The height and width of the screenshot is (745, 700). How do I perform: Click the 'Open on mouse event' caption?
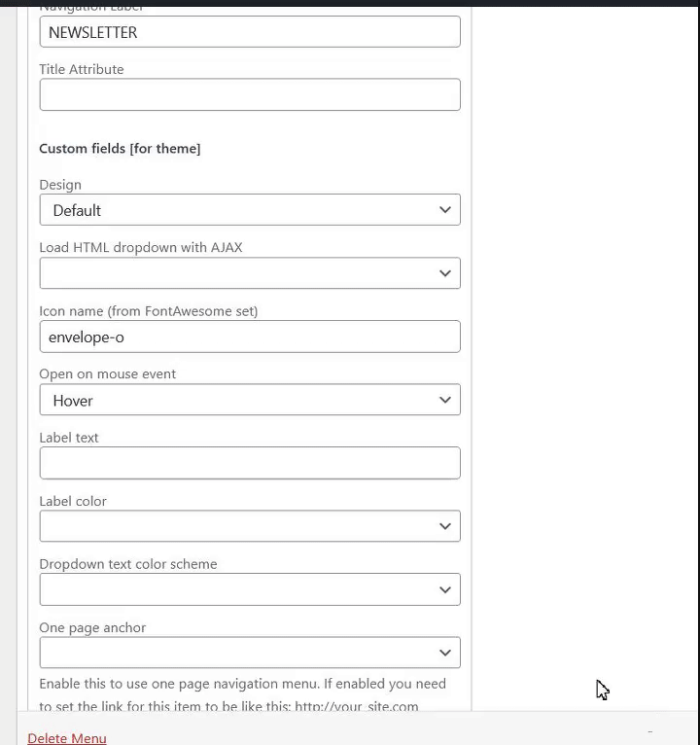107,374
